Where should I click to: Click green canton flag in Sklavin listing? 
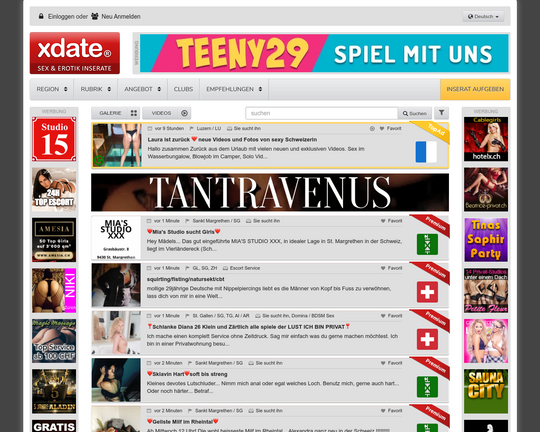point(427,387)
